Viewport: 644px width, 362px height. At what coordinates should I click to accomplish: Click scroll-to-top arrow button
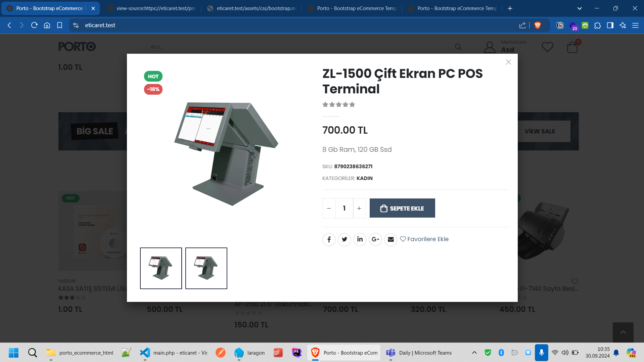point(623,332)
